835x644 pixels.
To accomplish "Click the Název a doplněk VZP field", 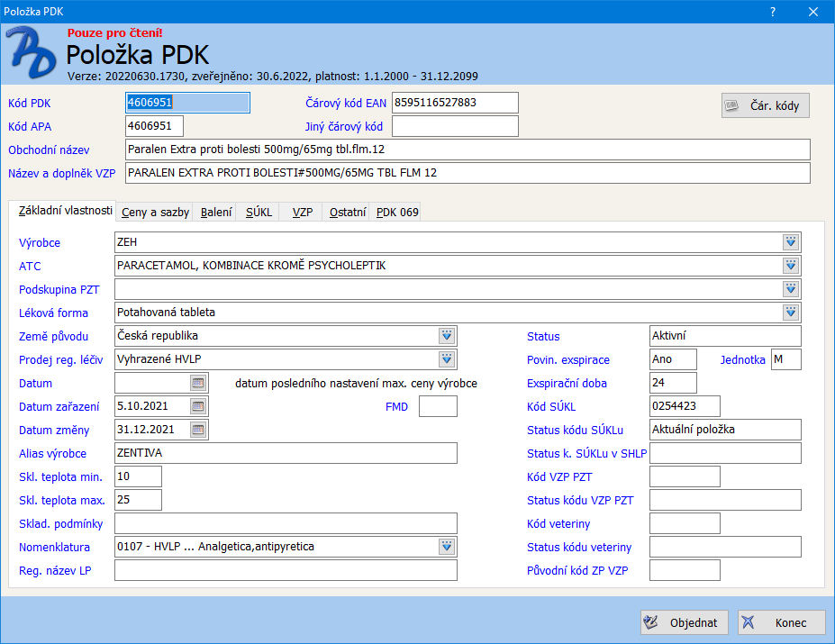I will (467, 173).
